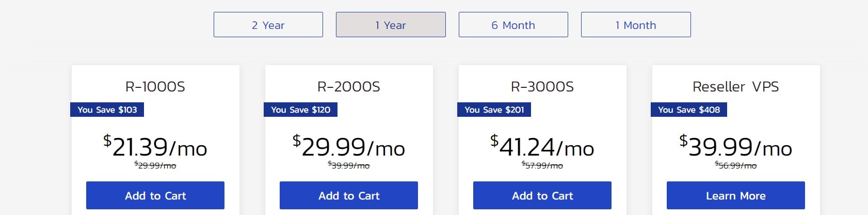Switch to 6 Month billing
This screenshot has height=215, width=868.
(x=513, y=25)
